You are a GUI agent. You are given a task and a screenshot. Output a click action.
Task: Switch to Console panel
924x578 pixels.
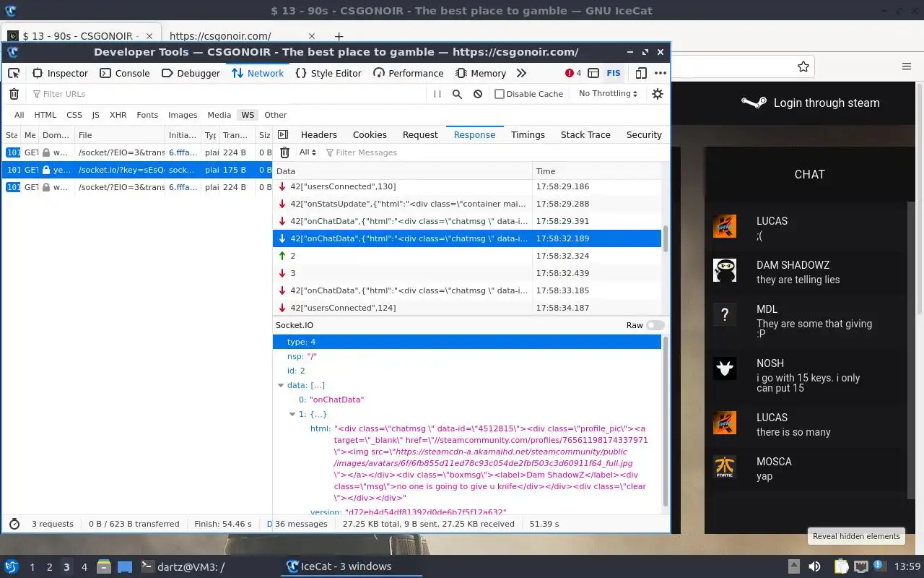coord(125,73)
